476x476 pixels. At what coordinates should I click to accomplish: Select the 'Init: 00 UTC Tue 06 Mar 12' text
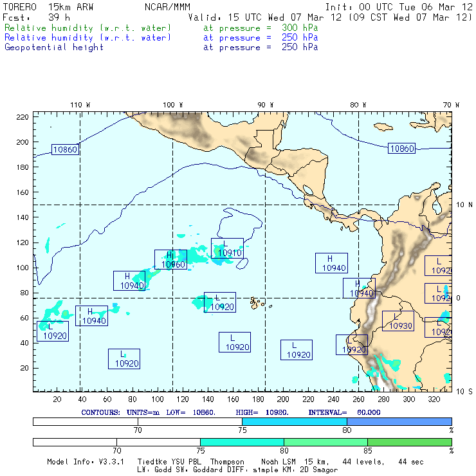pos(399,7)
